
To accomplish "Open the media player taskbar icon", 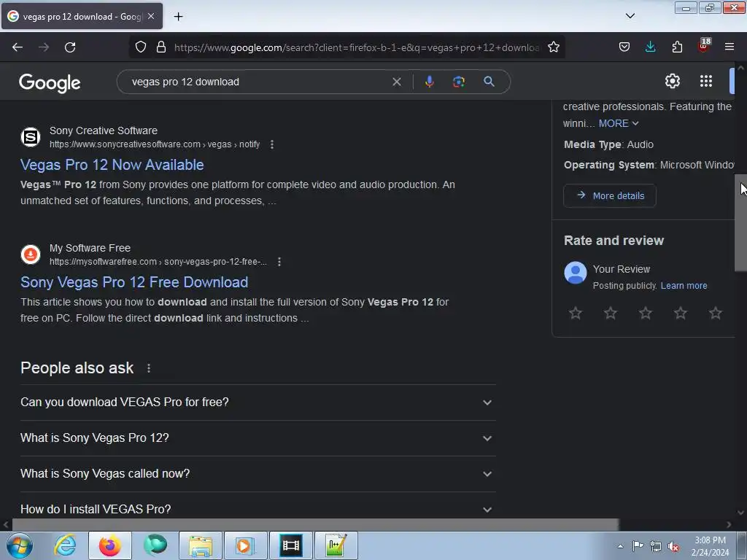I will 246,545.
